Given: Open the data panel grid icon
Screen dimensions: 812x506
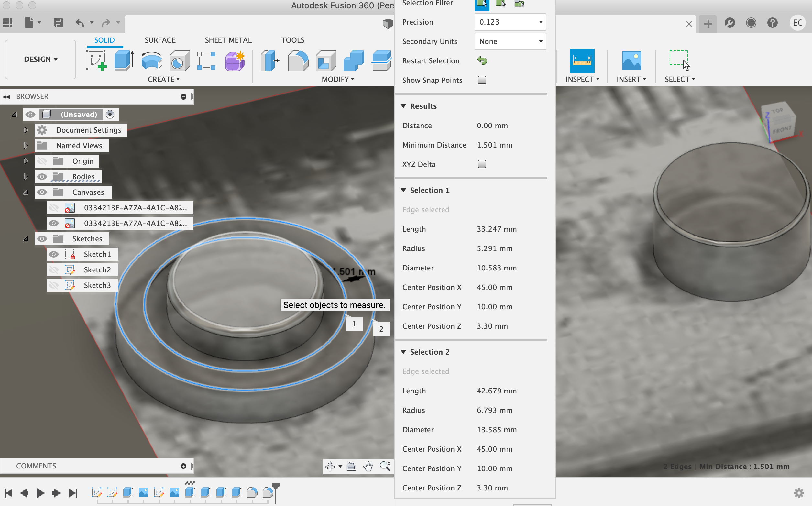Looking at the screenshot, I should (x=8, y=23).
